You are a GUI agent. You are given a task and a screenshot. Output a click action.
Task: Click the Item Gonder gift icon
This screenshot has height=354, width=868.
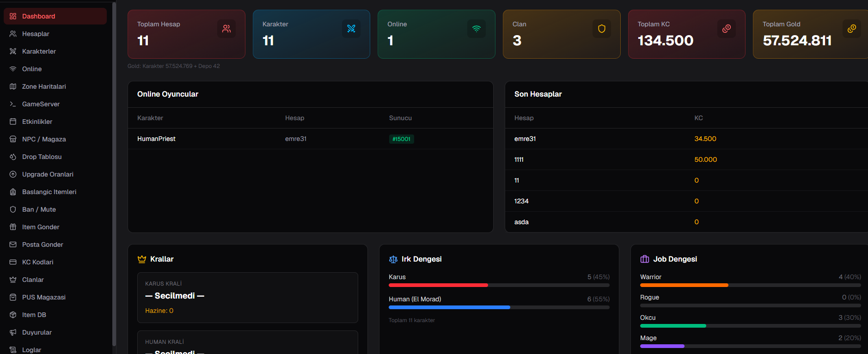(x=13, y=227)
